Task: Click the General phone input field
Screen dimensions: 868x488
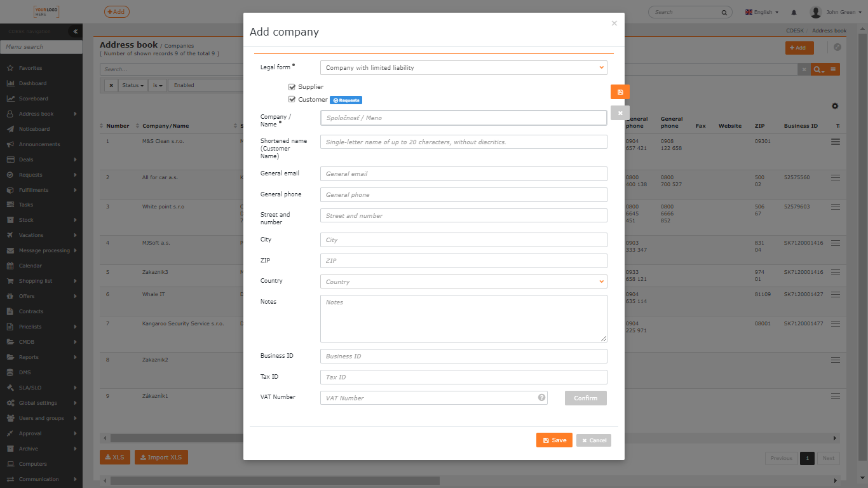Action: pyautogui.click(x=464, y=194)
